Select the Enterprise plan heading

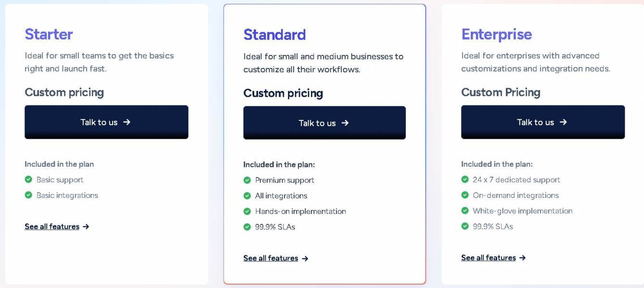tap(497, 34)
